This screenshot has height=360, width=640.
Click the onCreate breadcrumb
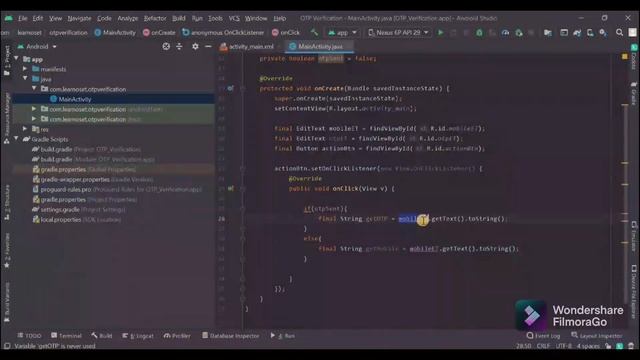pos(159,32)
